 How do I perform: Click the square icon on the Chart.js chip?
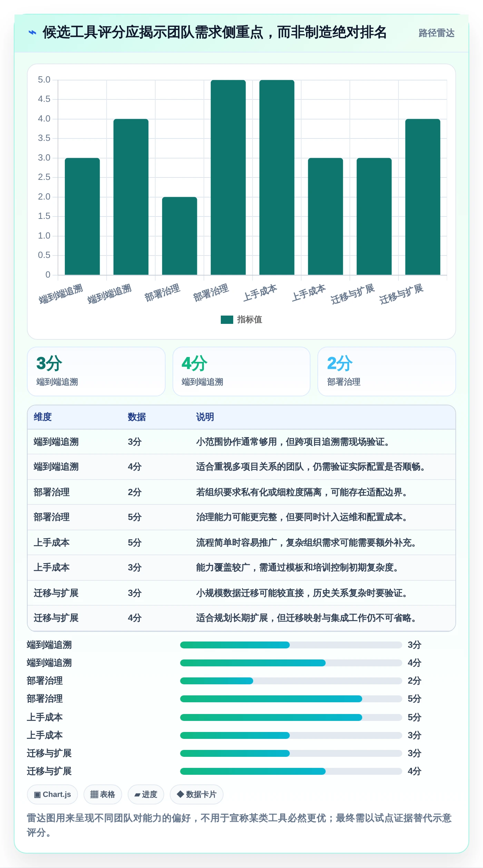tap(37, 794)
